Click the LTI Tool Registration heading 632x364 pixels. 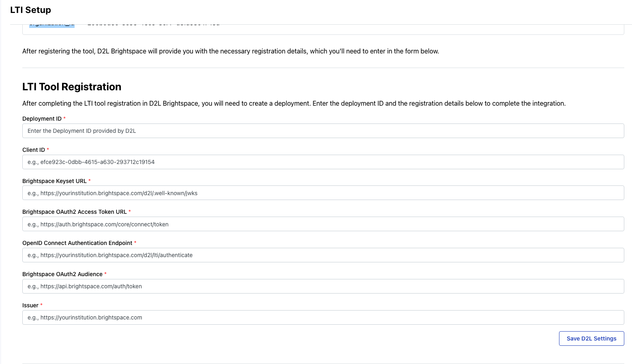click(72, 87)
